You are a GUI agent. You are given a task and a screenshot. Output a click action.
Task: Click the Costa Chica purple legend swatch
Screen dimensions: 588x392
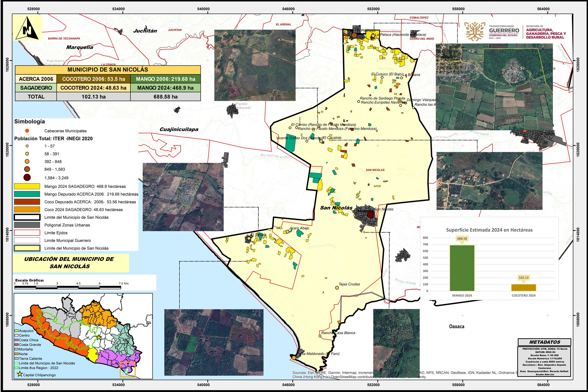(17, 340)
